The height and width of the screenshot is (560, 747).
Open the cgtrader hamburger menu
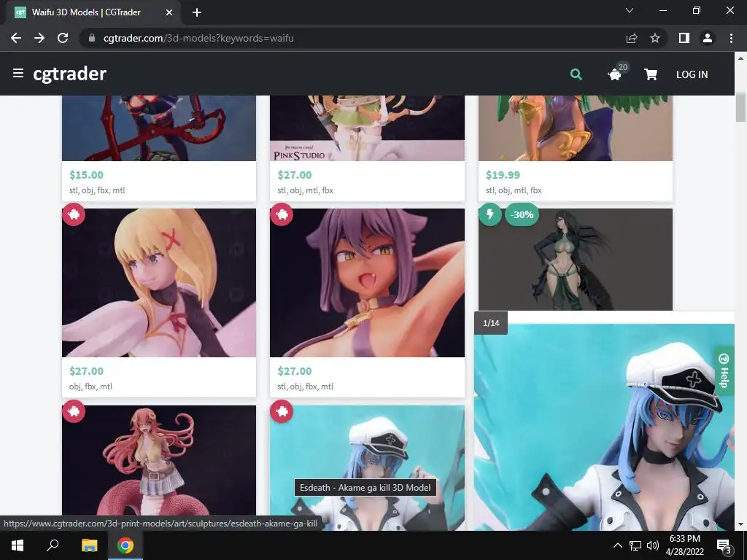18,74
